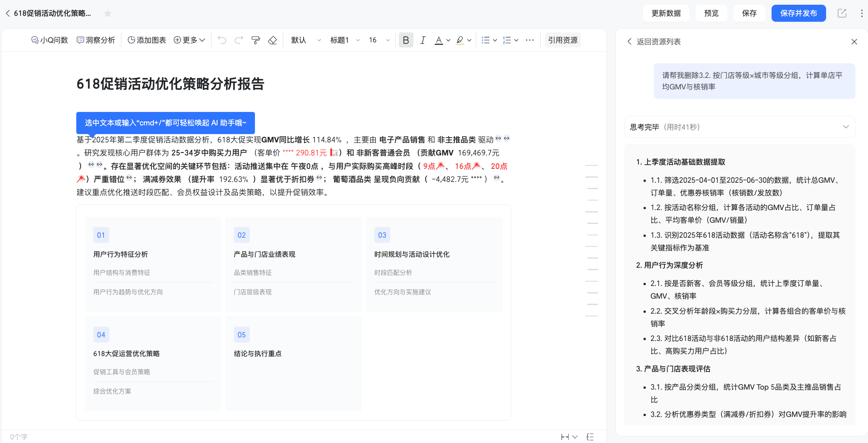
Task: Toggle italic formatting
Action: point(423,40)
